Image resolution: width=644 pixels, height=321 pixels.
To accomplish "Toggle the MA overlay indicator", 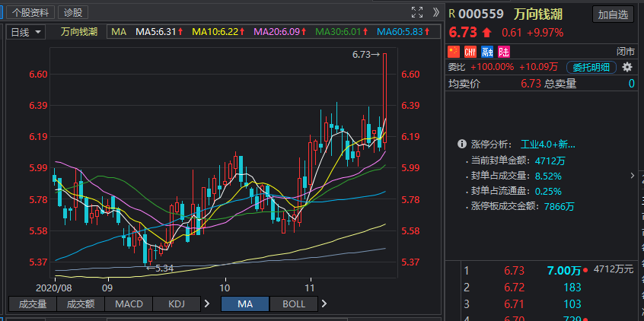I will [244, 304].
